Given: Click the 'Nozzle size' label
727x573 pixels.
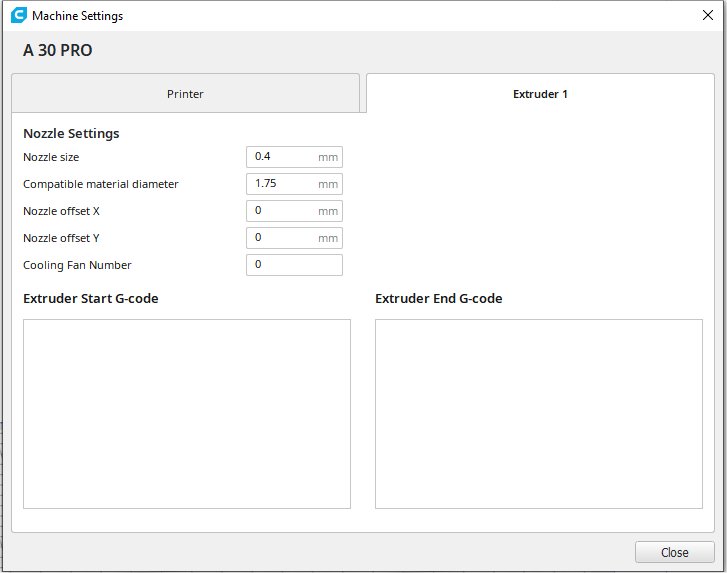Looking at the screenshot, I should coord(51,157).
